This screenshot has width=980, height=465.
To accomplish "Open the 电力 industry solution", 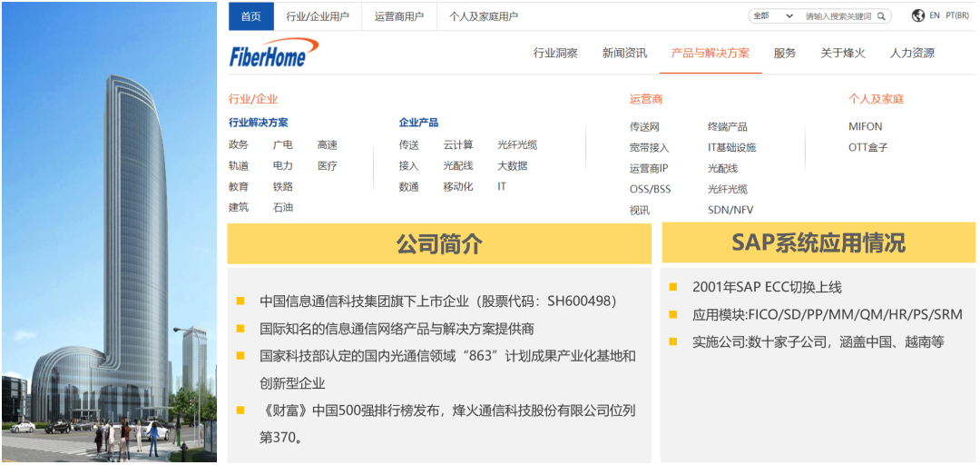I will (282, 166).
